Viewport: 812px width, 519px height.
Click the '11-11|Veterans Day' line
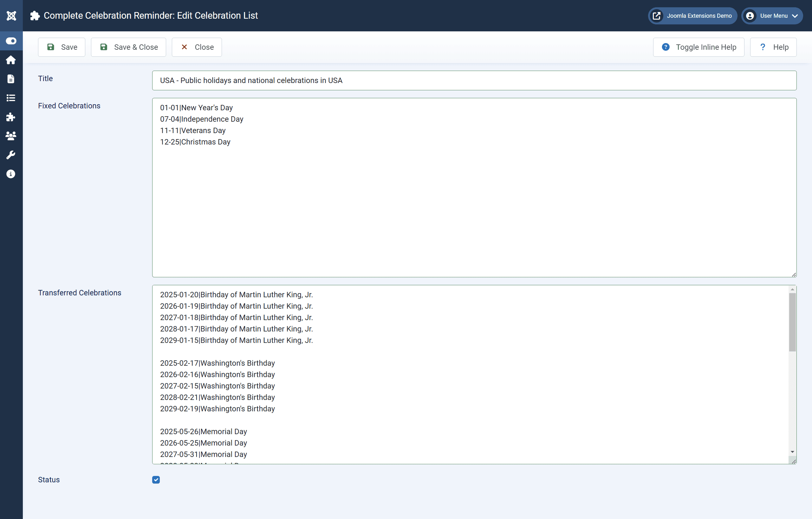193,131
